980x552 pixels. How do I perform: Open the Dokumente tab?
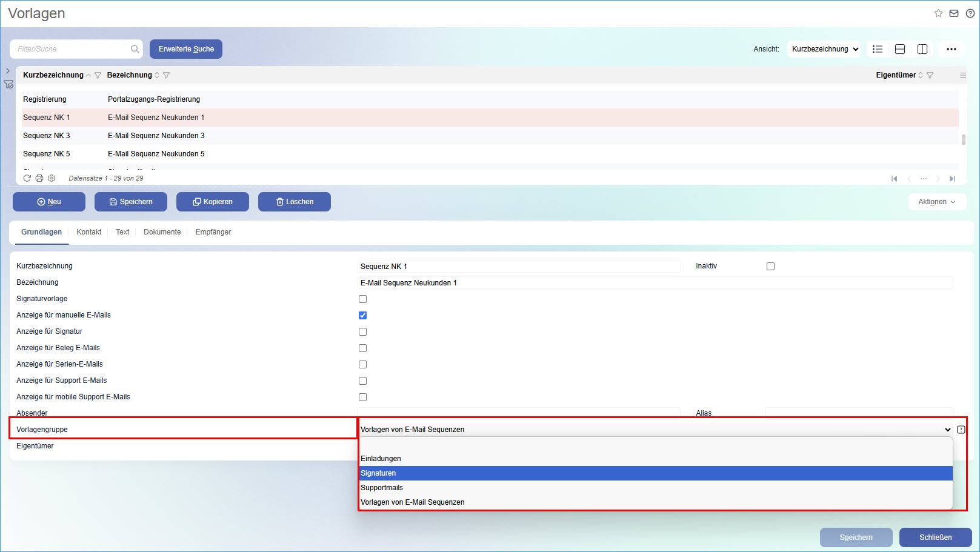[162, 232]
